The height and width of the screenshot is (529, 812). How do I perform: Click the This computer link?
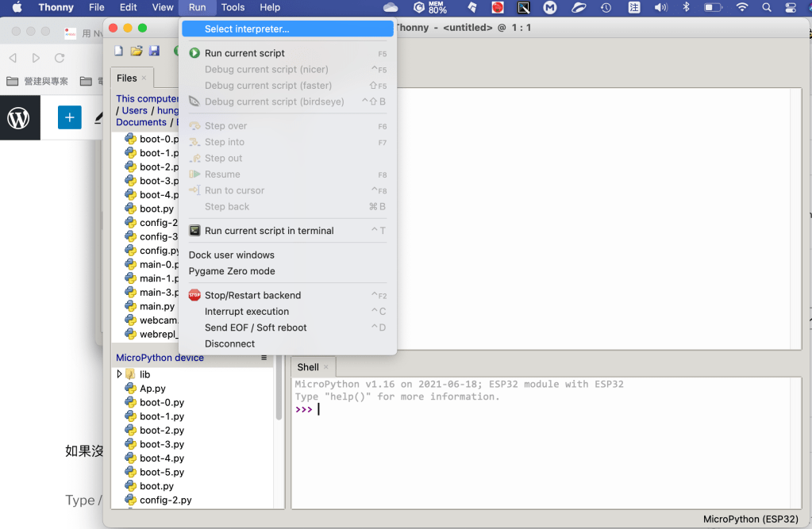(147, 99)
